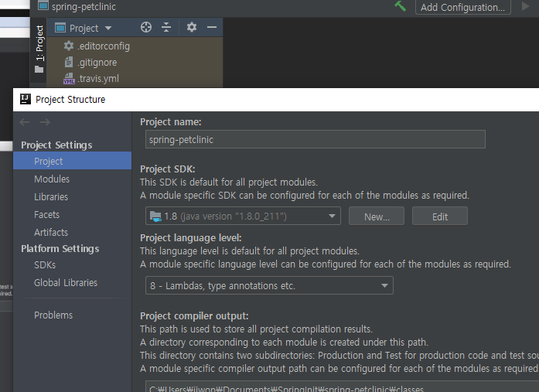Open the Project panel gear settings icon
The height and width of the screenshot is (392, 539).
[192, 27]
